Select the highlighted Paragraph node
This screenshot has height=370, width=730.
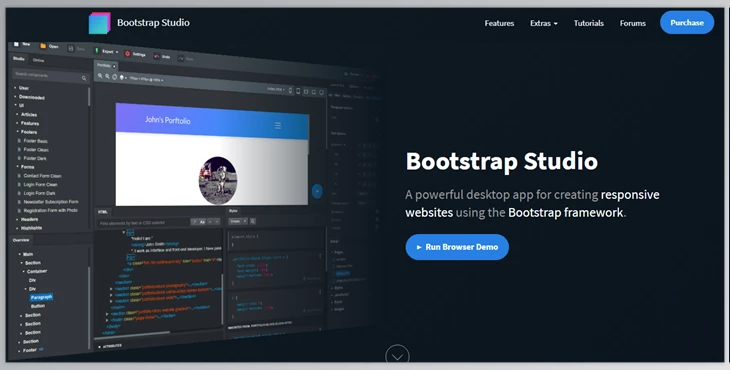[41, 297]
